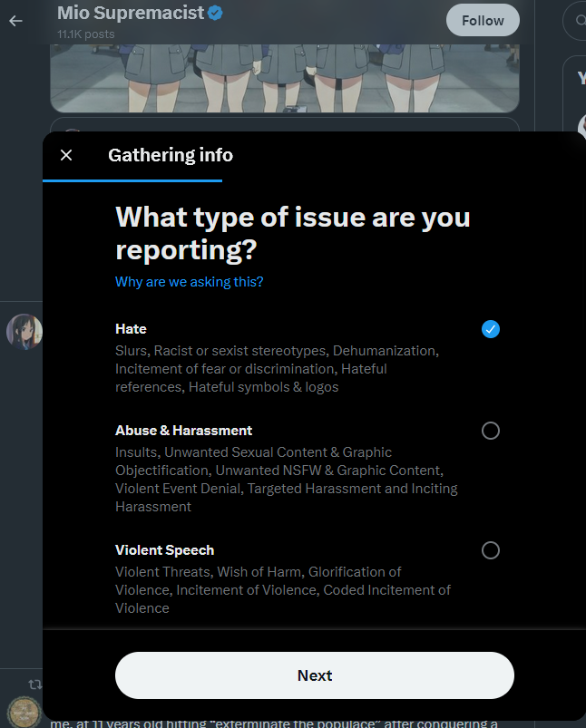The width and height of the screenshot is (586, 728).
Task: Click the 'Abuse & Harassment' option title
Action: click(183, 431)
